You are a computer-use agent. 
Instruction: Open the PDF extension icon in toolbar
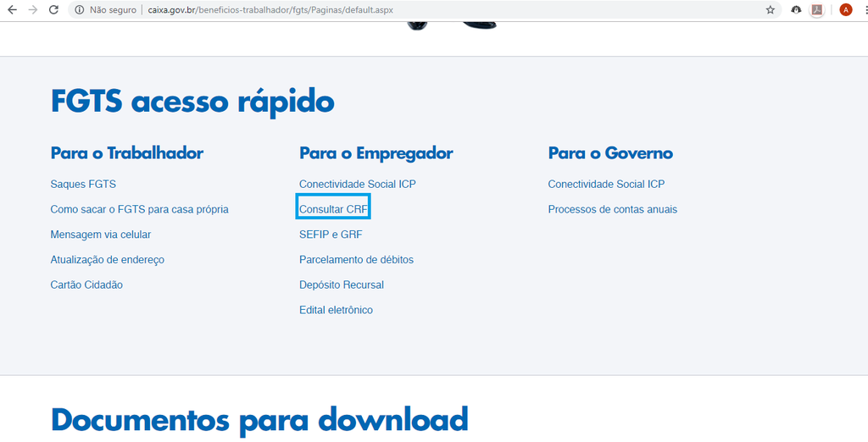pyautogui.click(x=816, y=10)
